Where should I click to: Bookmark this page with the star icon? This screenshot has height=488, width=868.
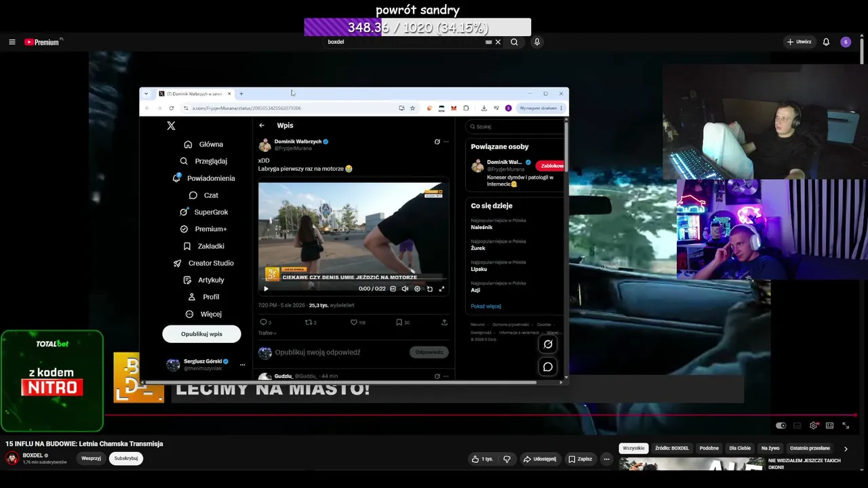coord(412,108)
